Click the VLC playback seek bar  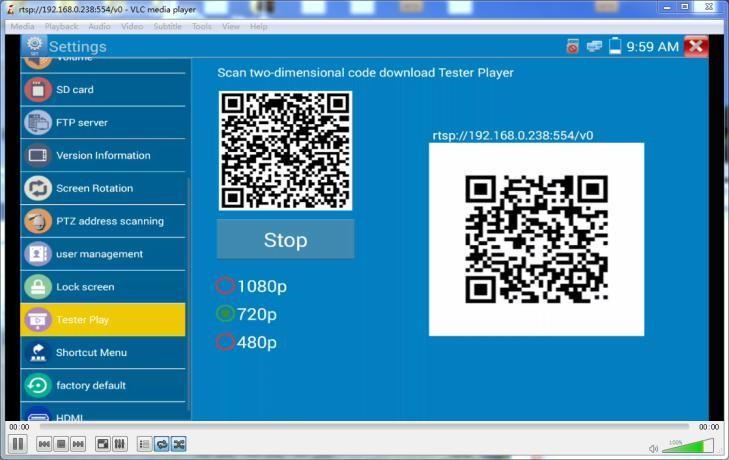(x=364, y=427)
